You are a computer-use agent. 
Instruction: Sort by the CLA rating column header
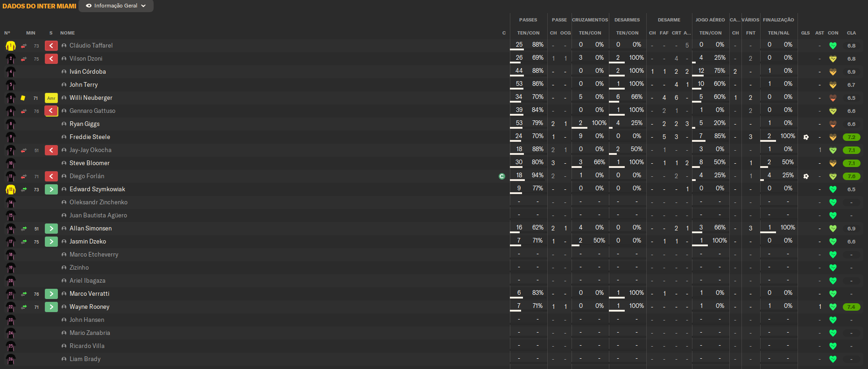[x=851, y=33]
